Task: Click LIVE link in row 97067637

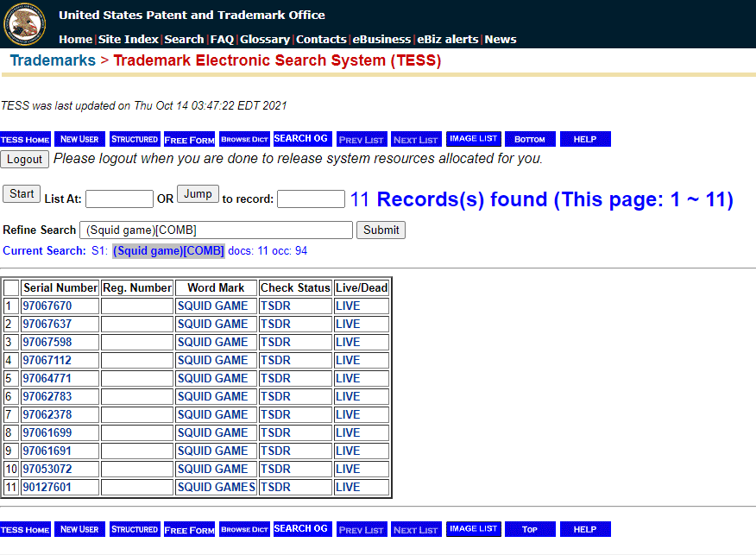Action: (348, 324)
